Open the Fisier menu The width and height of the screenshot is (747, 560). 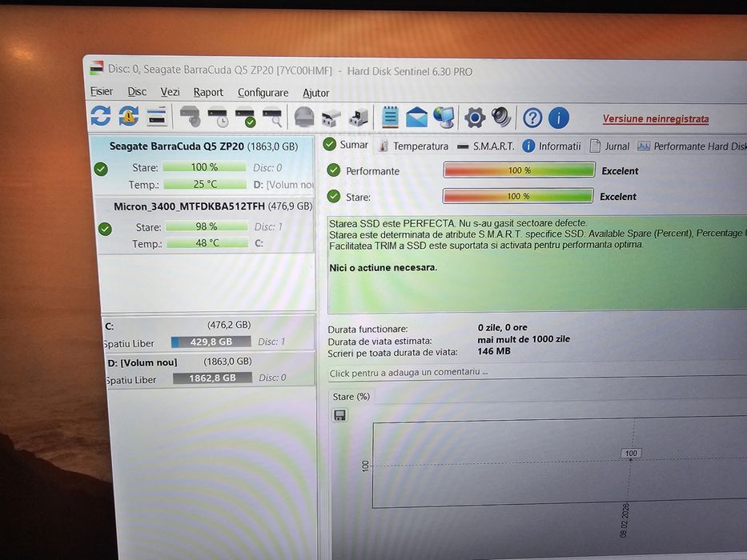[102, 91]
